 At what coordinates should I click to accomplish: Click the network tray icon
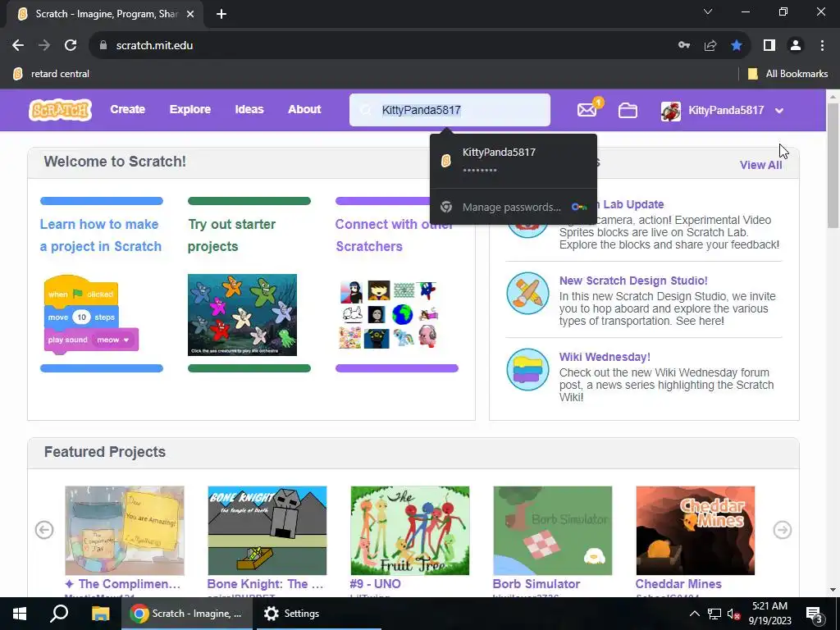714,614
